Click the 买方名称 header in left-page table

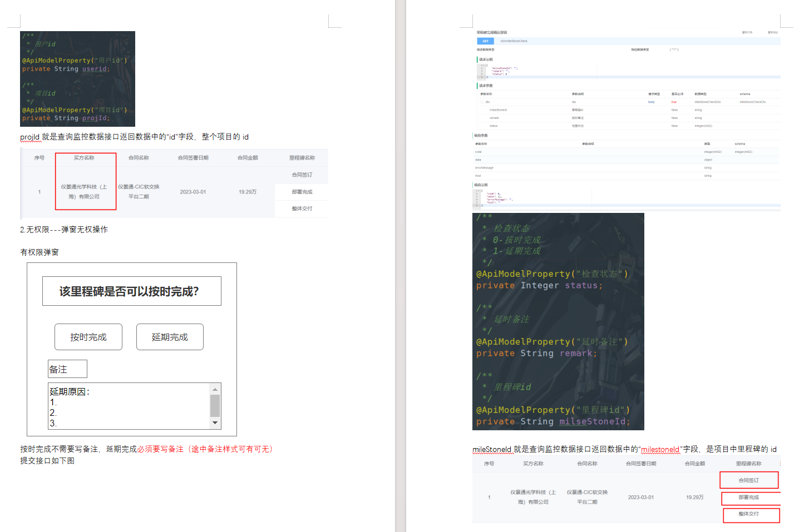tap(84, 158)
